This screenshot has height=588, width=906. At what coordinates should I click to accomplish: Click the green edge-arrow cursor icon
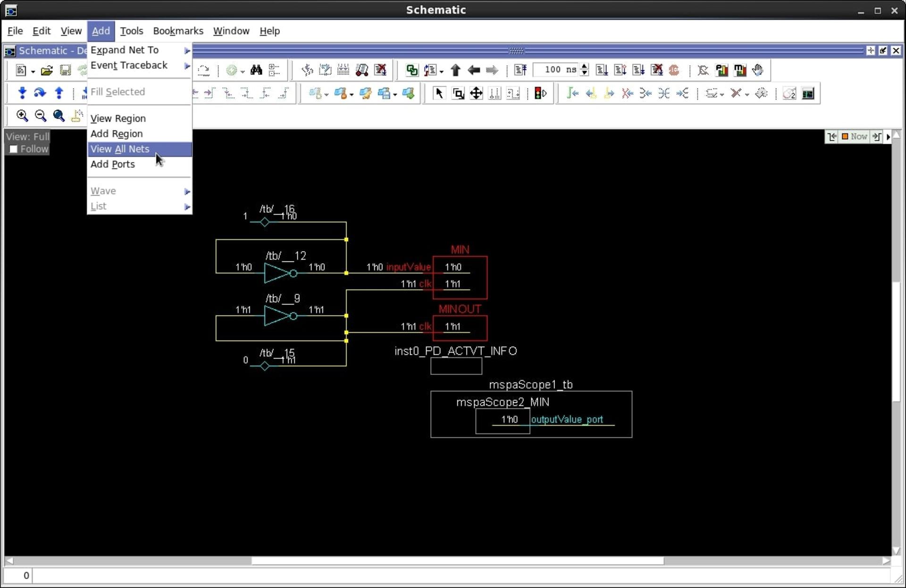point(572,93)
